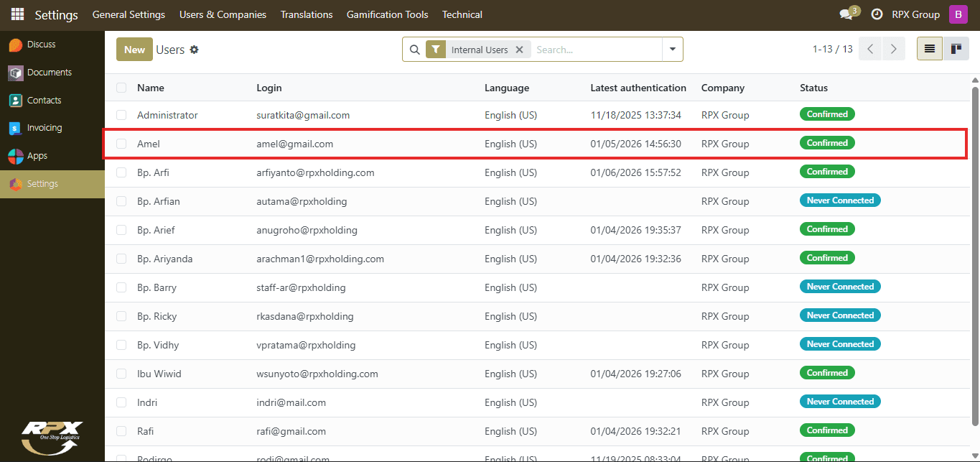Sort by the Company column header

723,88
